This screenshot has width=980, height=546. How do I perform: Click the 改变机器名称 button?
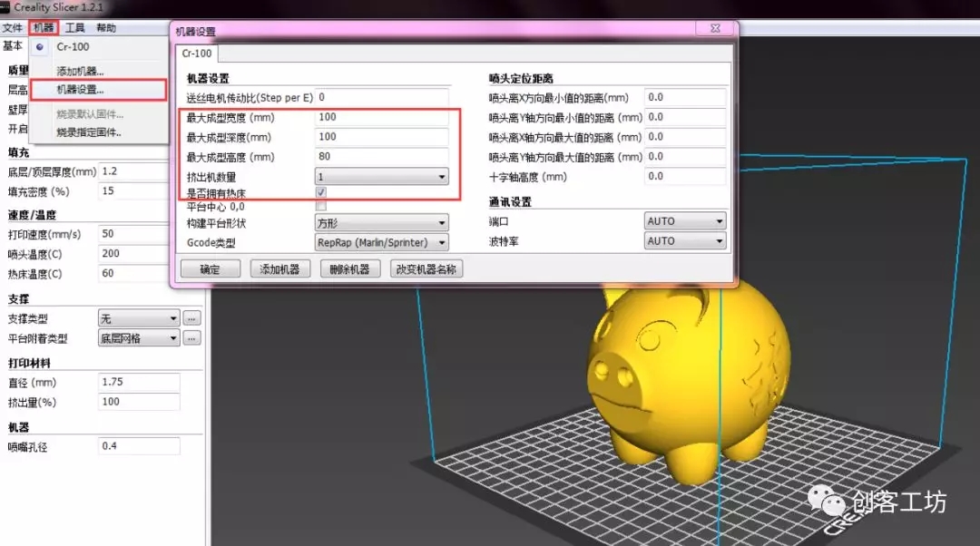coord(426,269)
